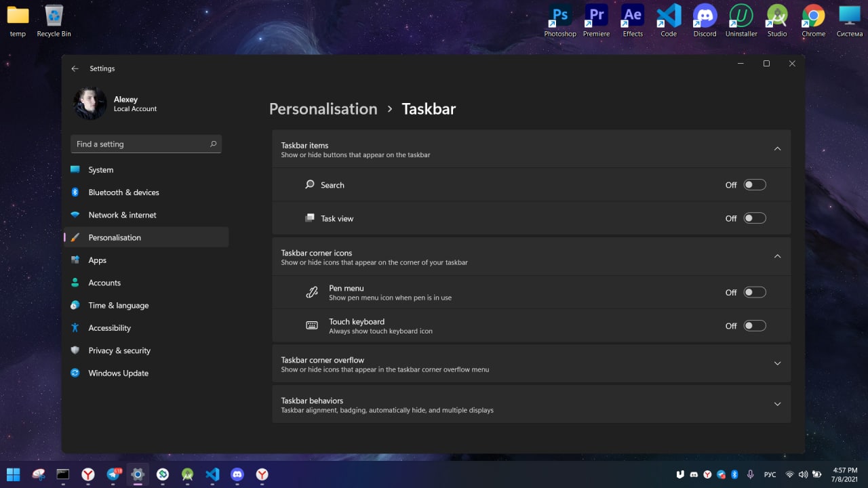Launch the Premiere desktop shortcut
868x488 pixels.
(596, 21)
